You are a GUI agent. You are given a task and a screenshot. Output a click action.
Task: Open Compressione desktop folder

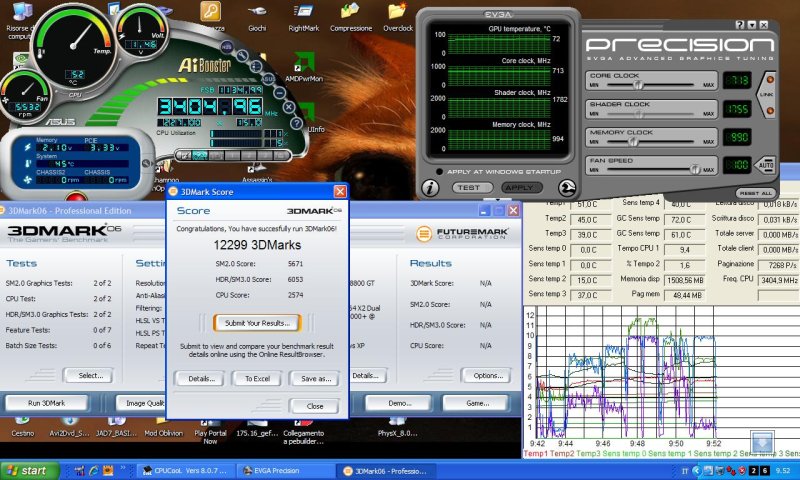click(x=351, y=17)
